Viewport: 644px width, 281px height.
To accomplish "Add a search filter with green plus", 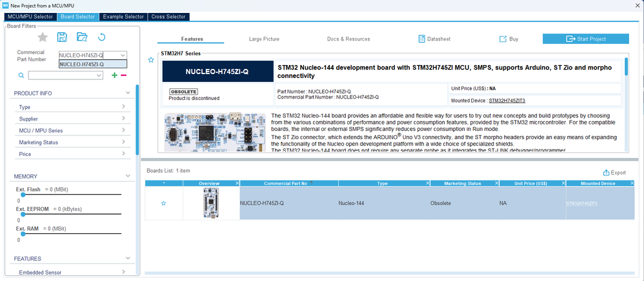I will pos(115,75).
